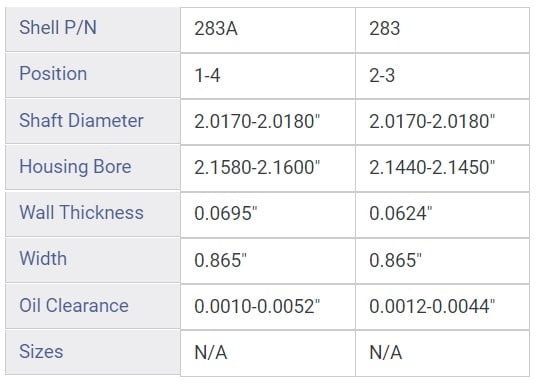Select the 1-4 position value
The height and width of the screenshot is (385, 537).
point(268,76)
